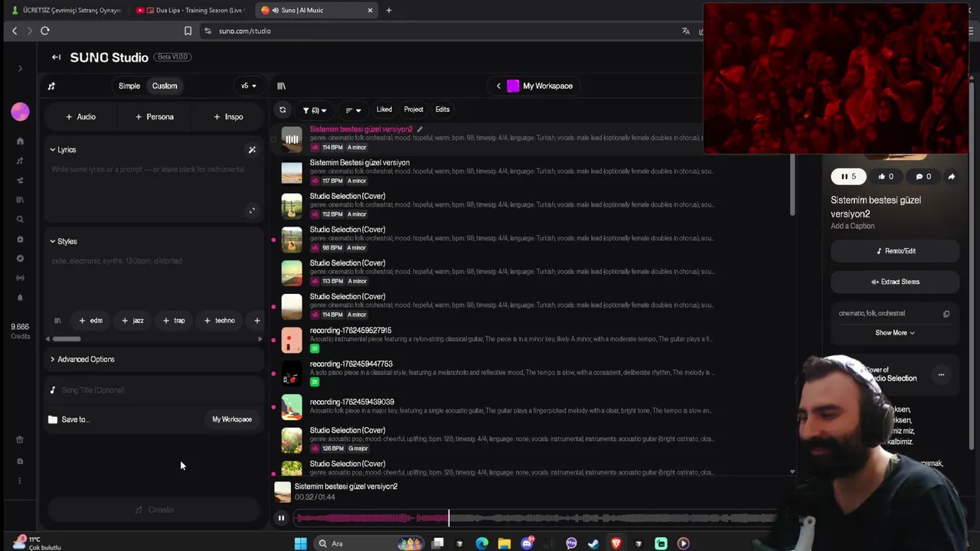
Task: Open the sidebar radio broadcast icon
Action: pyautogui.click(x=20, y=278)
